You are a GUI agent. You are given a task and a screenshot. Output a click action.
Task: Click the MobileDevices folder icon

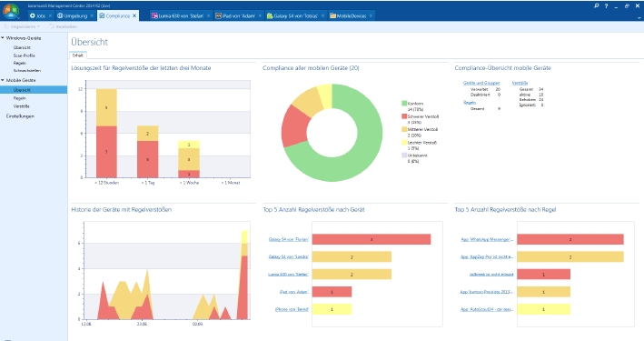coord(332,15)
